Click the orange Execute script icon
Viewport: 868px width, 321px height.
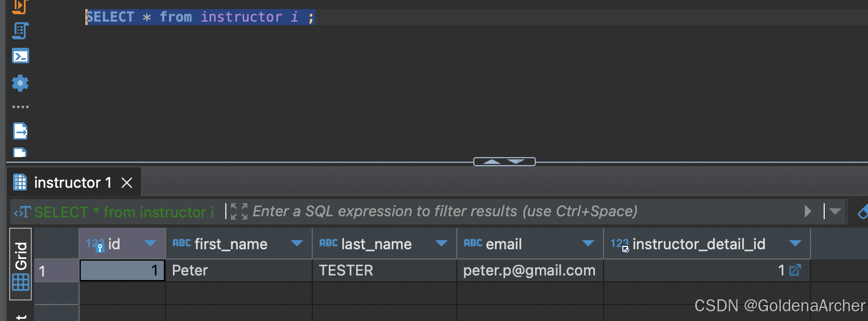coord(20,6)
